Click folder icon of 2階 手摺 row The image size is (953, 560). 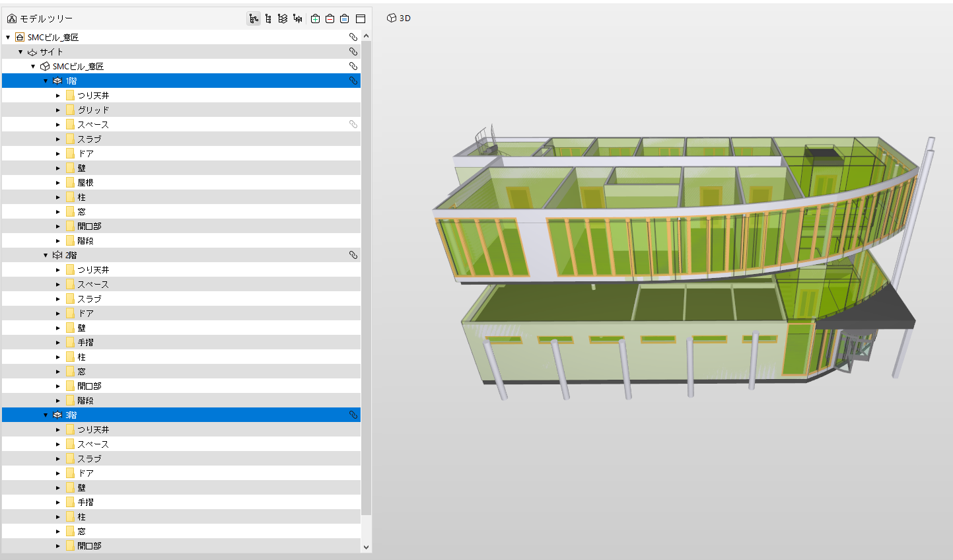pyautogui.click(x=70, y=342)
